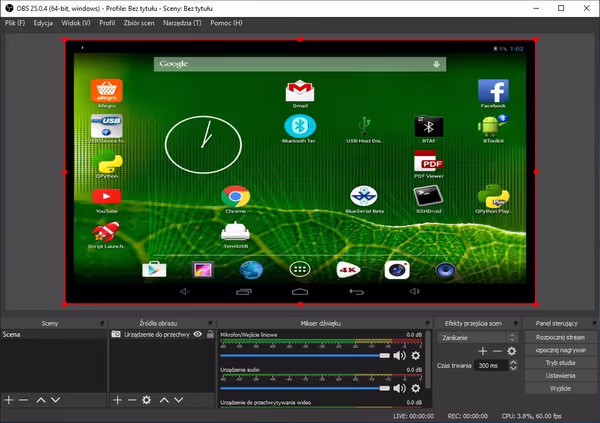Viewport: 600px width, 423px height.
Task: Click the Script Launcher rocket icon
Action: pyautogui.click(x=106, y=232)
